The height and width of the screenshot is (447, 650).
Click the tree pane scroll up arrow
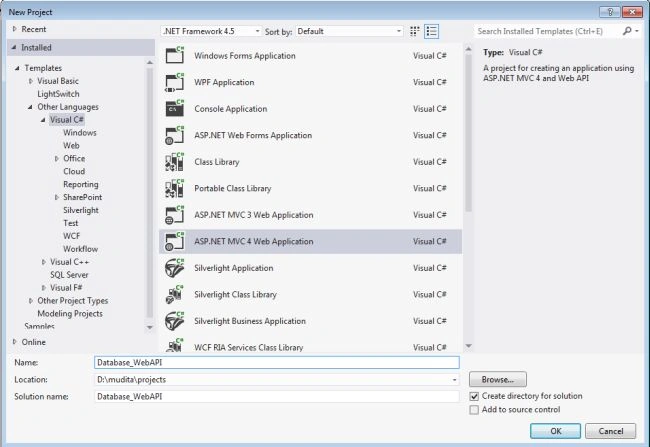(150, 63)
